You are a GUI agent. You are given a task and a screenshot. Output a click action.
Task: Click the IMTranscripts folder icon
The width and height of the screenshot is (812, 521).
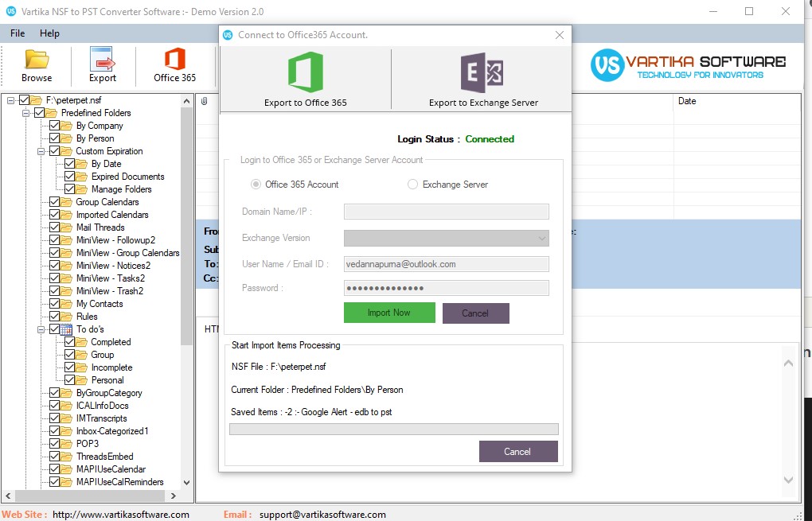66,418
